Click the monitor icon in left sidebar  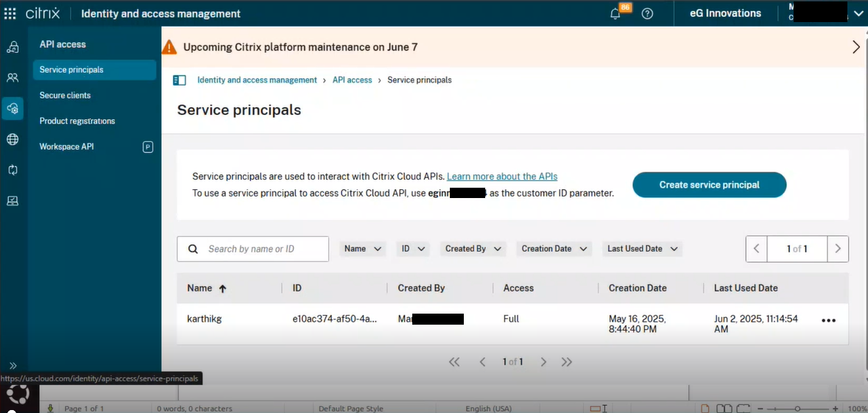tap(13, 201)
